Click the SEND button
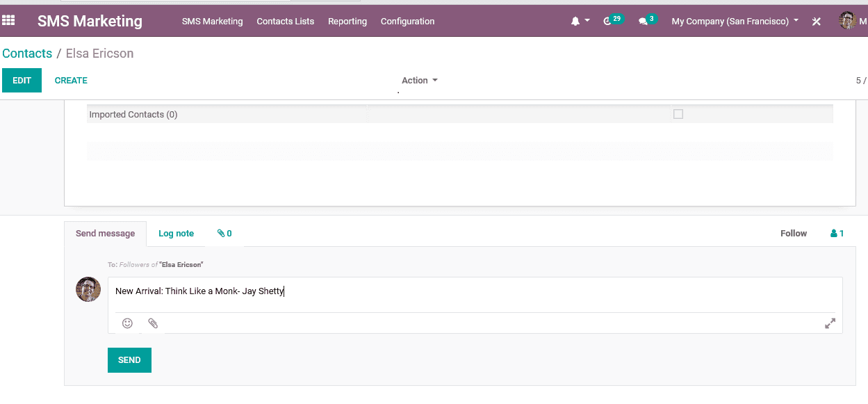 pyautogui.click(x=129, y=360)
